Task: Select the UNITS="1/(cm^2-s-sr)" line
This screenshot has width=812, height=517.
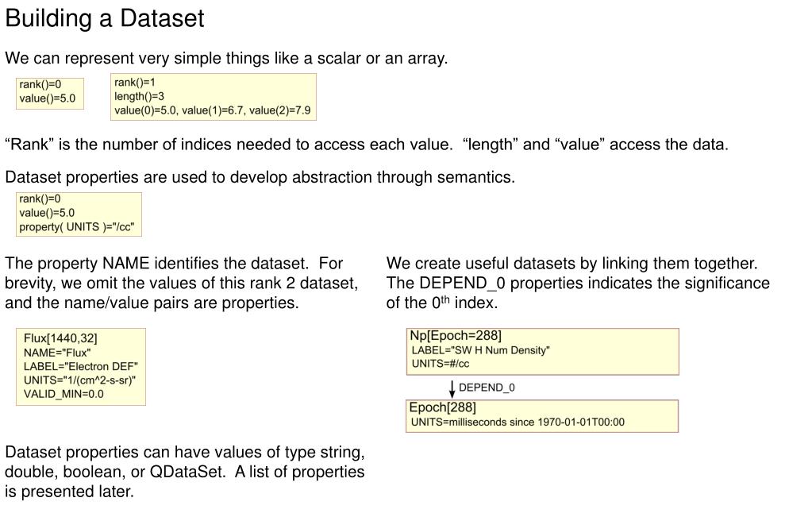Action: tap(79, 380)
